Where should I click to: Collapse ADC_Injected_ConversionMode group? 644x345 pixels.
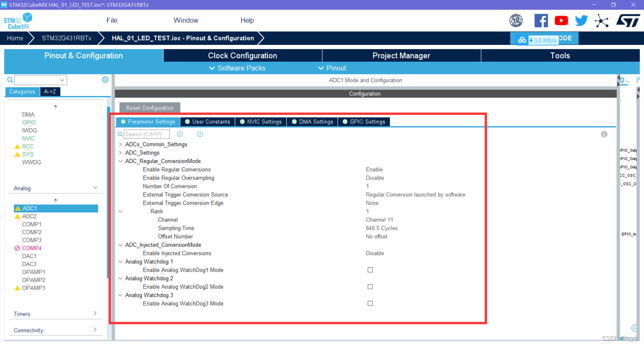tap(120, 245)
